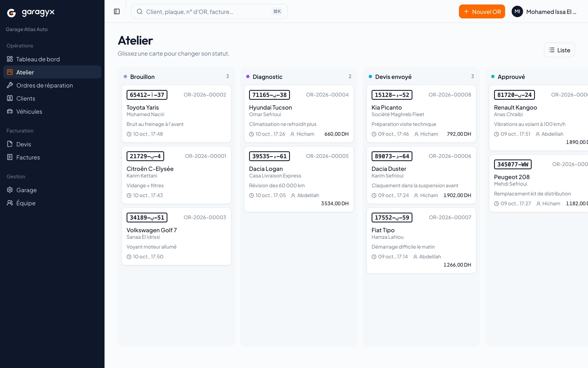
Task: Click the Devis document icon
Action: [10, 144]
